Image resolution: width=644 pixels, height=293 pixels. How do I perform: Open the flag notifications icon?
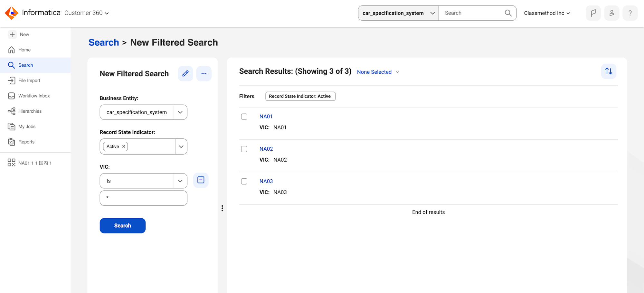coord(593,13)
